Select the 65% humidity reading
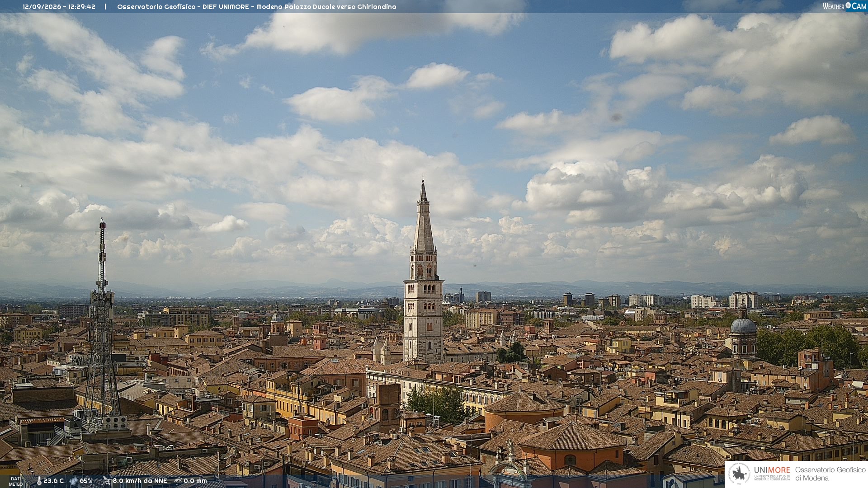Image resolution: width=868 pixels, height=488 pixels. click(86, 481)
